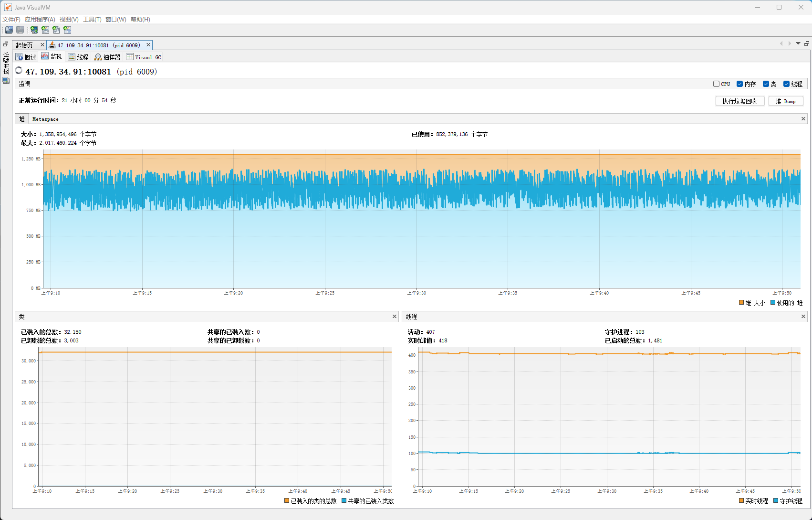Open the 工具(T) menu
This screenshot has height=520, width=812.
click(92, 20)
